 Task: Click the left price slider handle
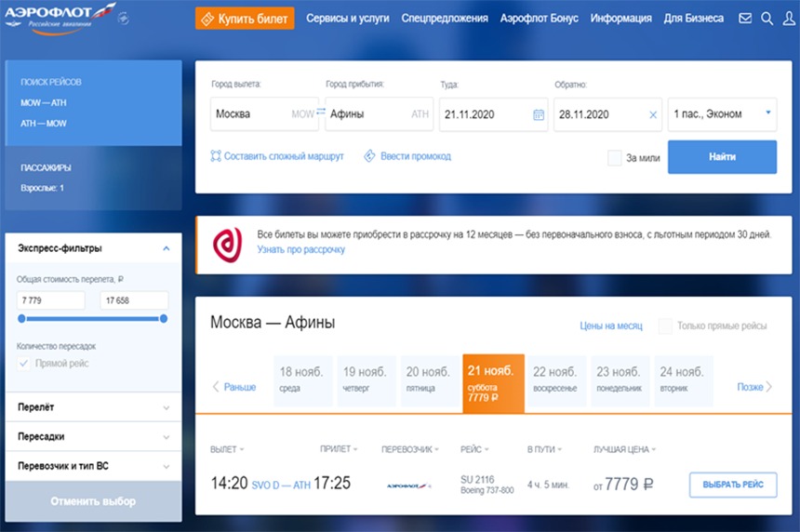[21, 319]
